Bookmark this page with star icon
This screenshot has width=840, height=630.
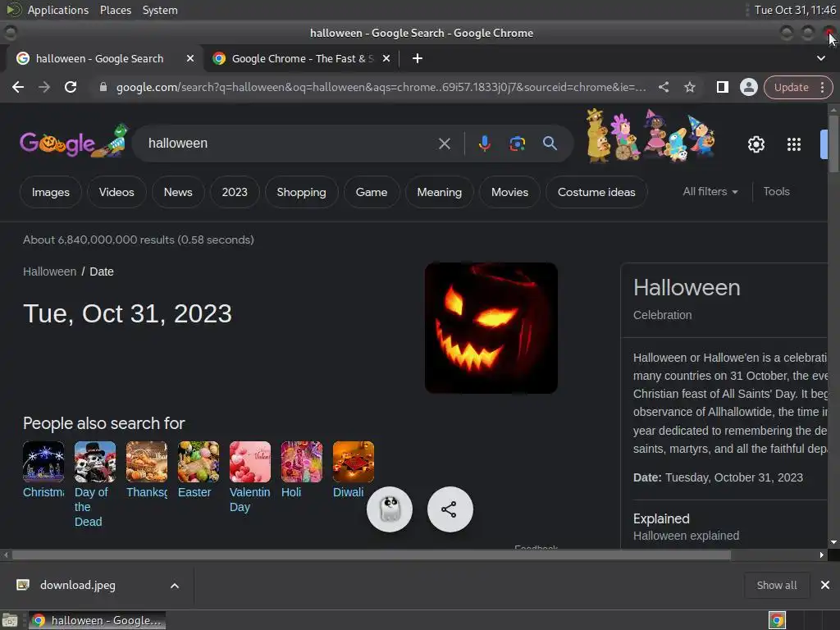(689, 87)
